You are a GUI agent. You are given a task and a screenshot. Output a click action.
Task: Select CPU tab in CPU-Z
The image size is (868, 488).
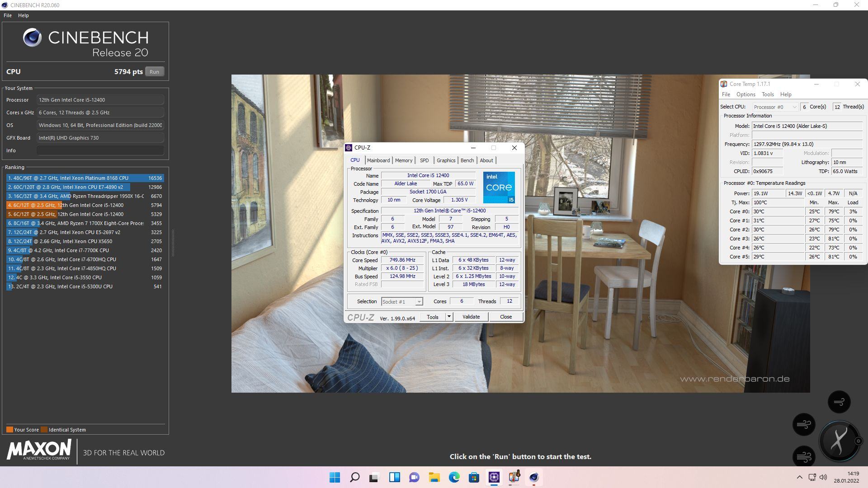[x=355, y=160]
